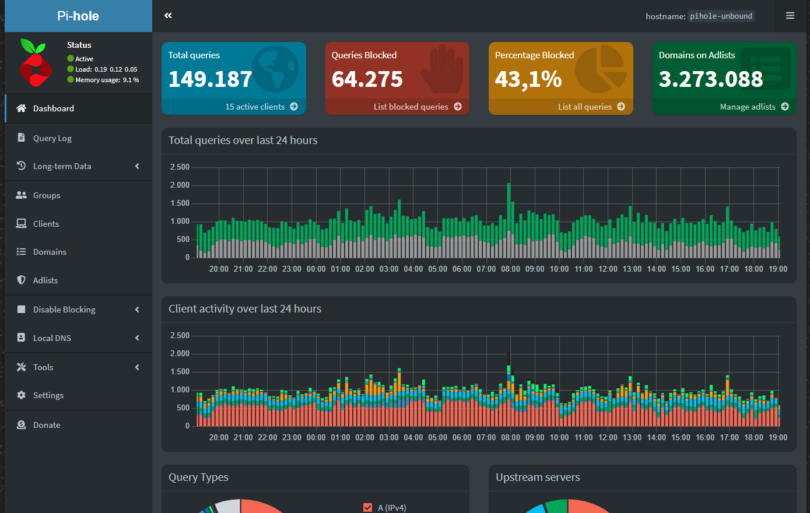The height and width of the screenshot is (513, 810).
Task: Click the globe icon in Total queries card
Action: pyautogui.click(x=275, y=69)
